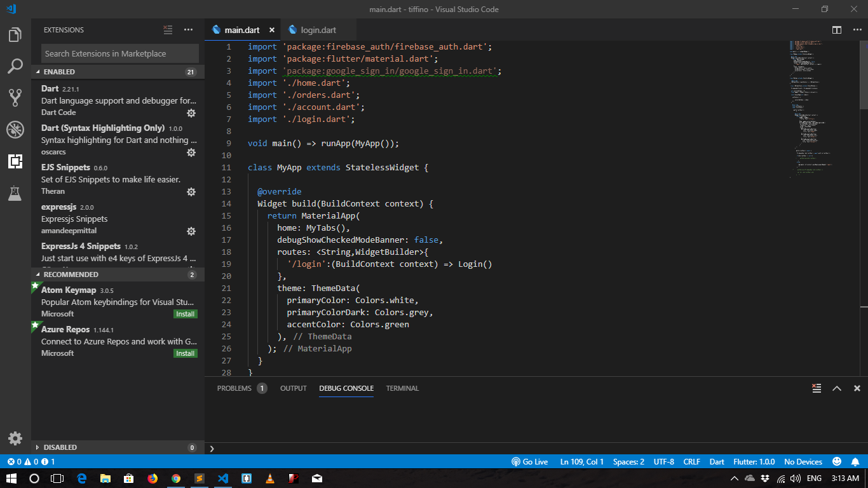Open the Explorer view in activity bar
Image resolution: width=868 pixels, height=488 pixels.
click(15, 35)
